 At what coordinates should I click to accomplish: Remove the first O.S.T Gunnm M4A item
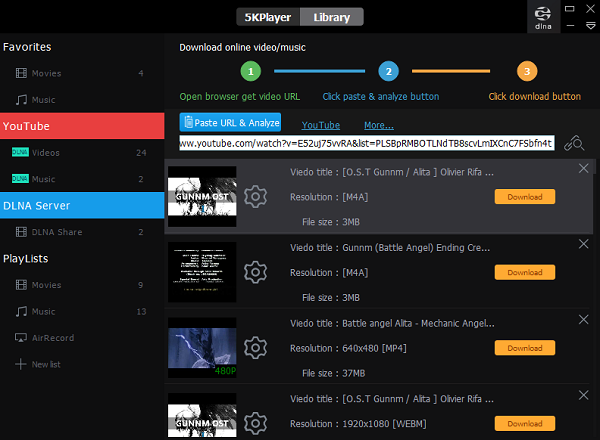pyautogui.click(x=584, y=168)
